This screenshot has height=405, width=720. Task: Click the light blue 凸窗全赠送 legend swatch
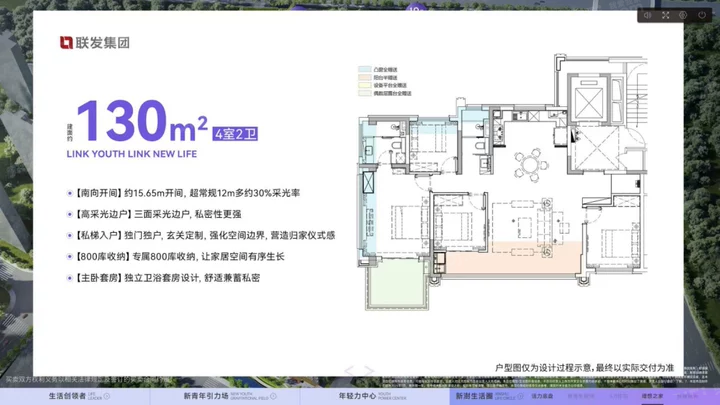[365, 69]
